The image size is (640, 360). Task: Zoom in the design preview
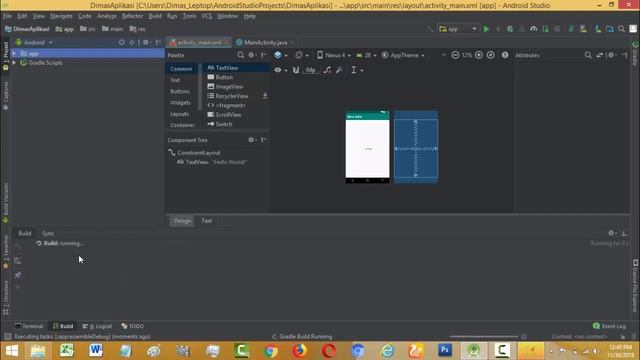(479, 55)
